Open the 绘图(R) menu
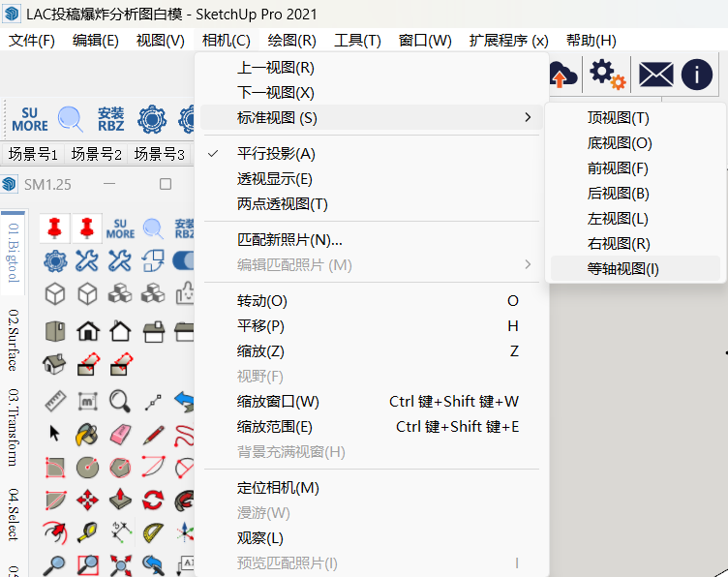The height and width of the screenshot is (577, 728). click(292, 41)
